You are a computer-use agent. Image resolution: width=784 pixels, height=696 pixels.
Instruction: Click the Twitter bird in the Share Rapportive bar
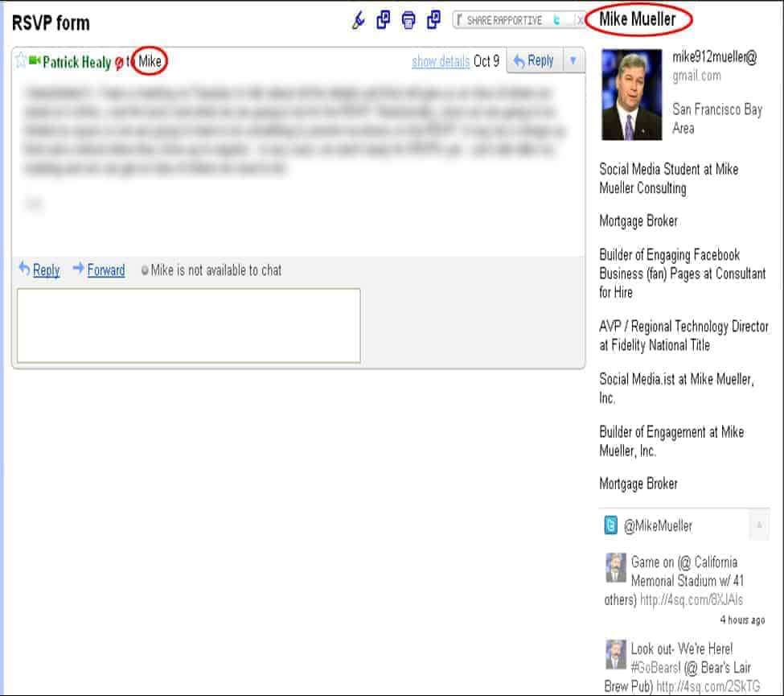556,20
